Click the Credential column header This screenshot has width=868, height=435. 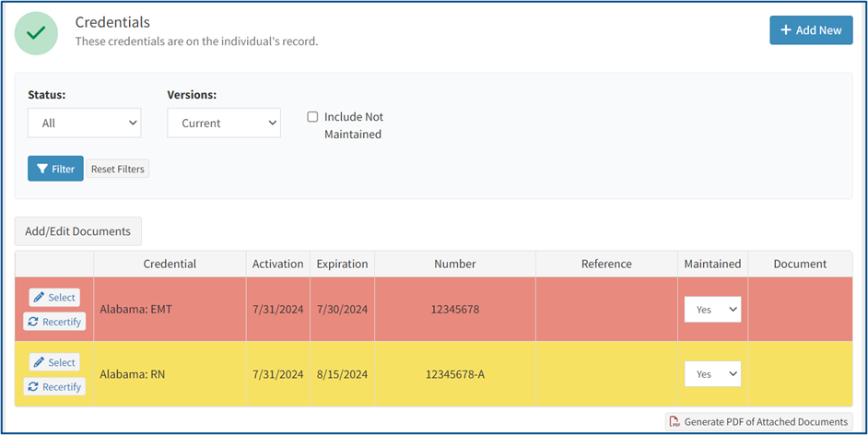170,264
